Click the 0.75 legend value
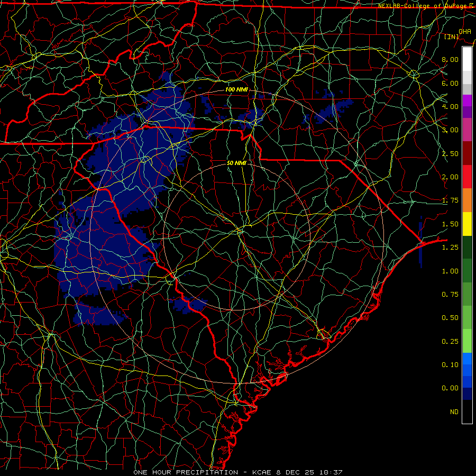 450,295
